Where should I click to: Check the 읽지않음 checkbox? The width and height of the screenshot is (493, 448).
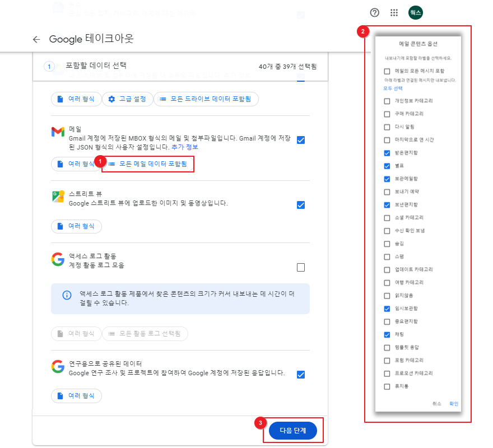(387, 296)
